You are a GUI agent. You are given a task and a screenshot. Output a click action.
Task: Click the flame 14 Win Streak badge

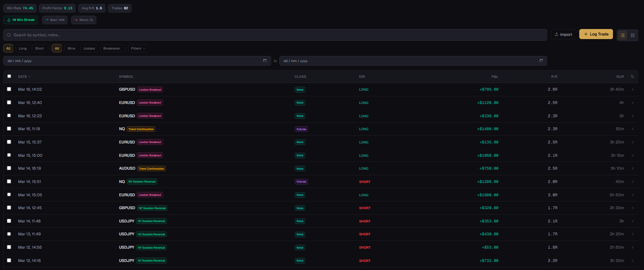(21, 20)
